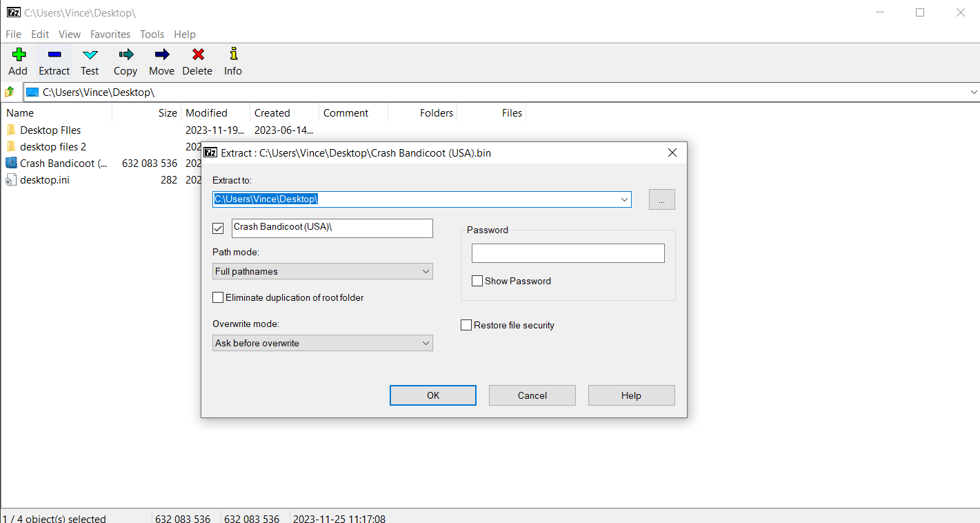Select the Move toolbar icon
Image resolution: width=980 pixels, height=523 pixels.
point(161,61)
